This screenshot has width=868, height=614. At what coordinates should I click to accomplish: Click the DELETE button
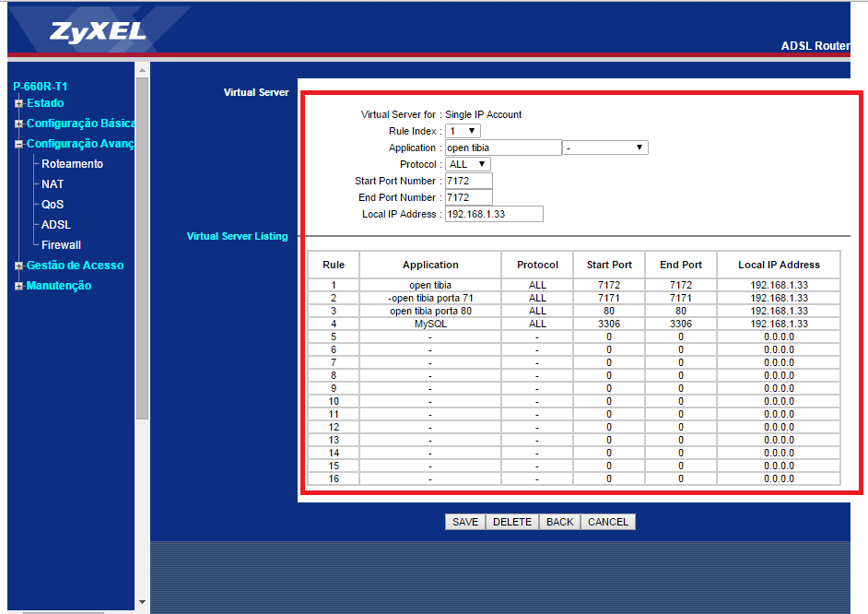tap(512, 522)
